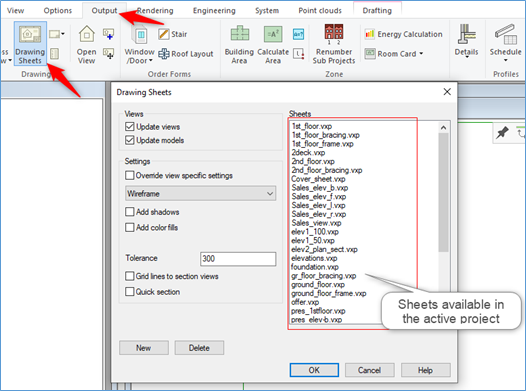This screenshot has width=526, height=391.
Task: Open the Engineering ribbon tab
Action: tap(214, 11)
